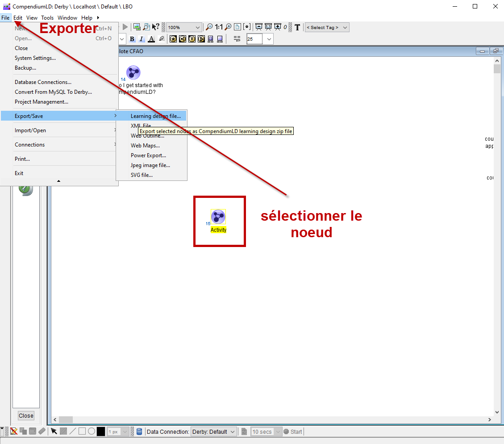The width and height of the screenshot is (504, 444).
Task: Click the large T text icon
Action: [x=297, y=27]
